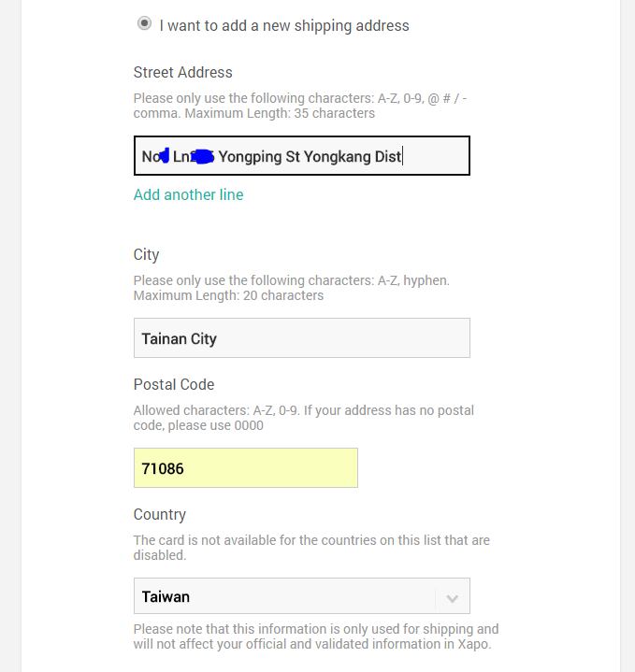Select the new shipping address radio button
This screenshot has height=672, width=635.
click(x=144, y=24)
